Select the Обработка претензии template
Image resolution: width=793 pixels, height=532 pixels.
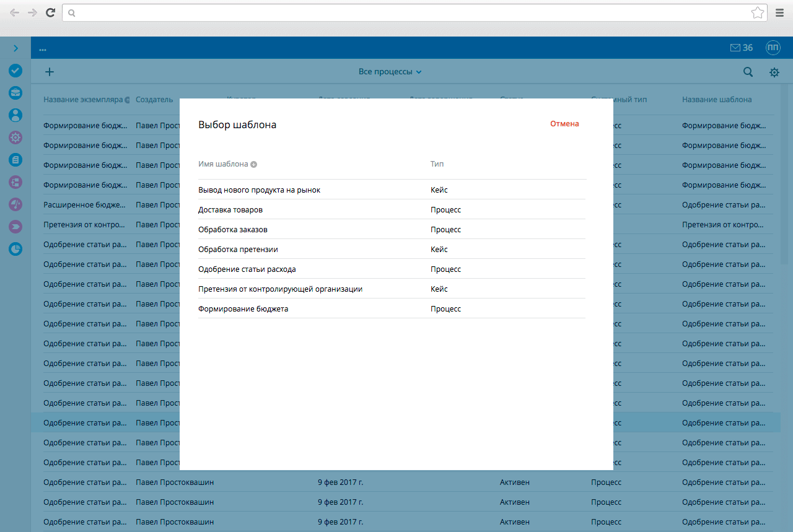[x=392, y=249]
